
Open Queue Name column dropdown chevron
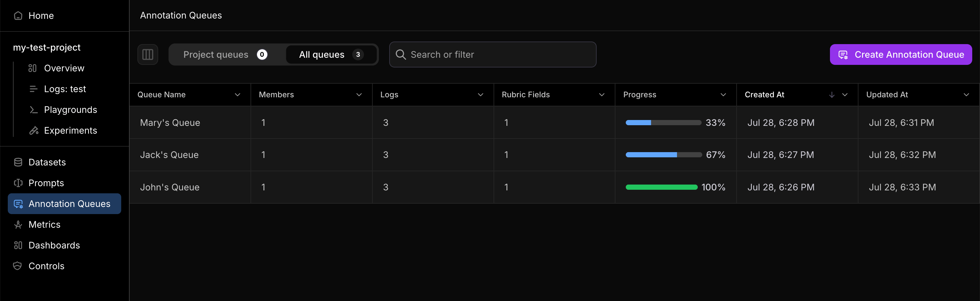point(238,95)
